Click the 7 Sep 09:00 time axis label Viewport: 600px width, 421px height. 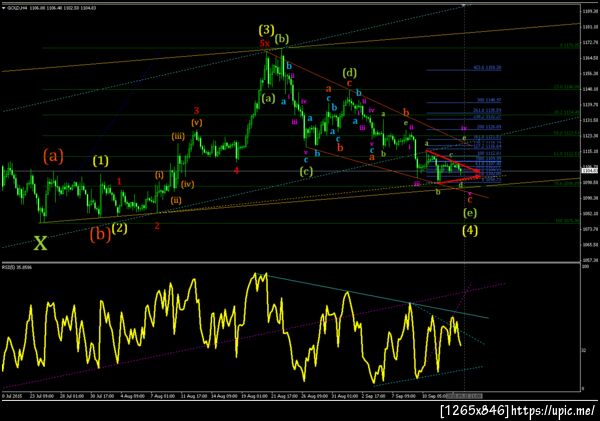click(x=403, y=396)
